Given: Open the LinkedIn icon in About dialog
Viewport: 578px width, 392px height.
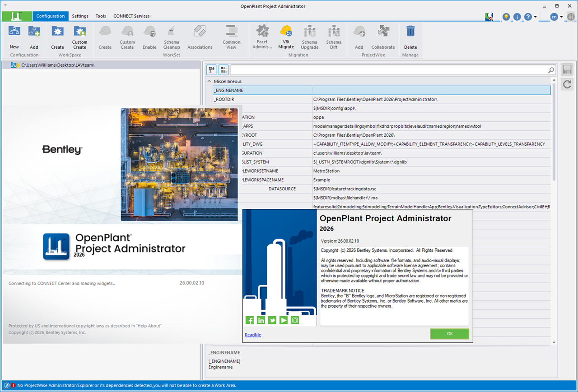Looking at the screenshot, I should click(x=261, y=320).
